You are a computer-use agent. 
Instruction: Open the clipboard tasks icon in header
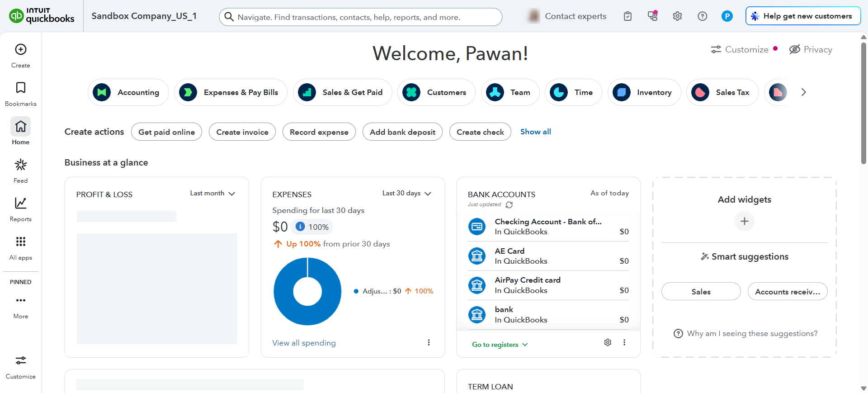tap(627, 16)
